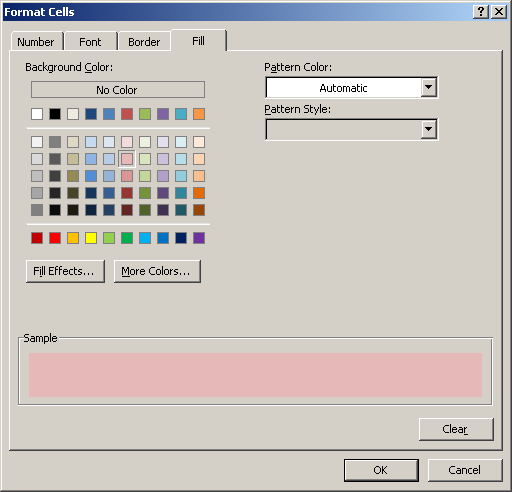Pick the standard violet purple swatch
Image resolution: width=512 pixels, height=492 pixels.
199,238
